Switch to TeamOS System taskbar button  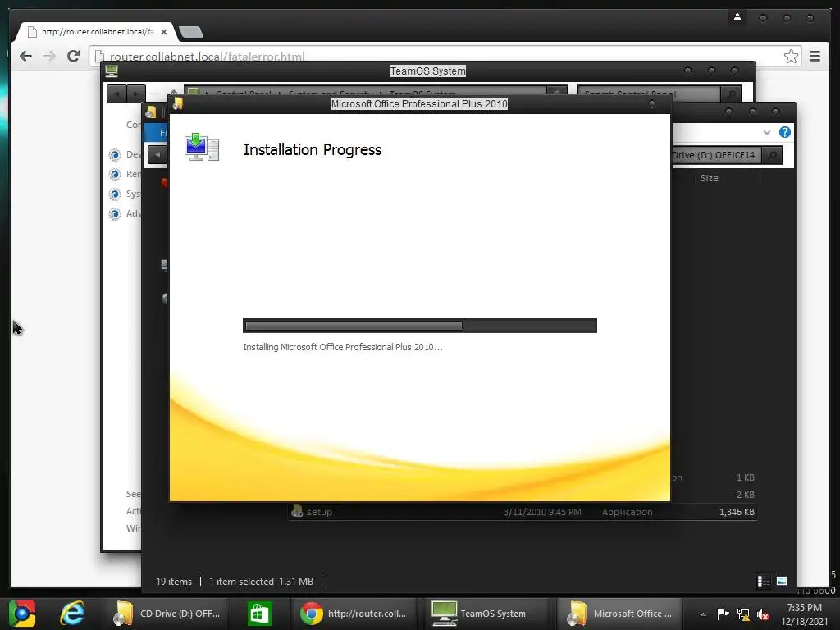click(x=486, y=614)
